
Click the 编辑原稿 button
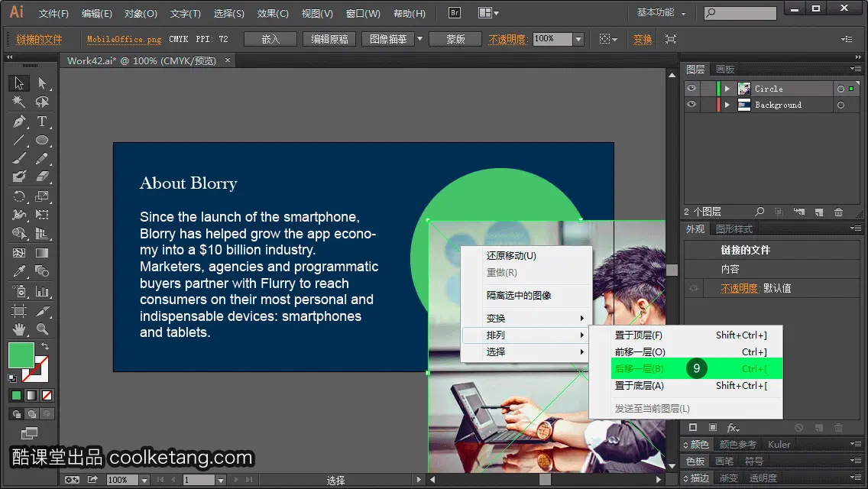(329, 39)
